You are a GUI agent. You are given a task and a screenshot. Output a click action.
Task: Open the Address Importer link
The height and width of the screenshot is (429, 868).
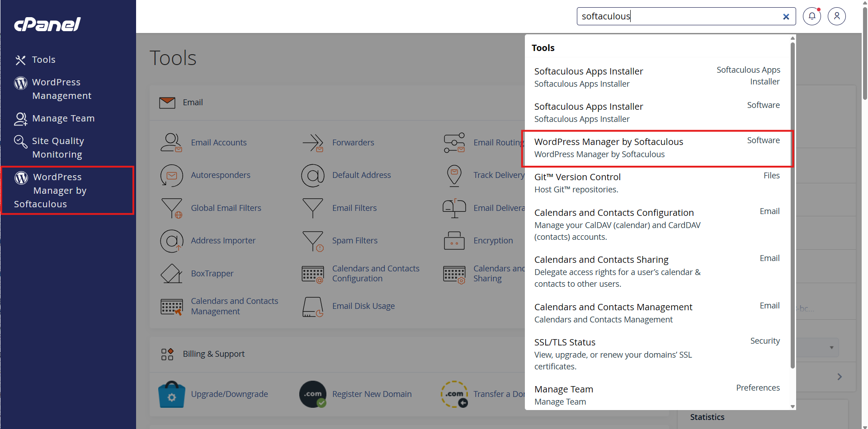coord(223,241)
